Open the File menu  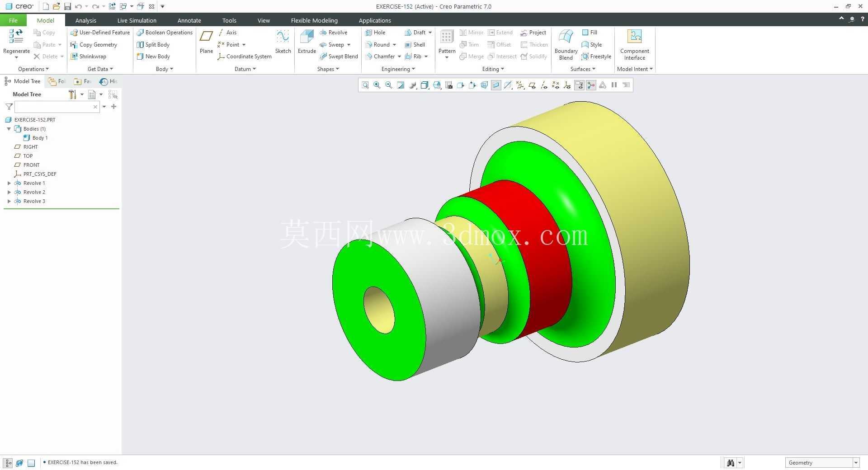13,20
